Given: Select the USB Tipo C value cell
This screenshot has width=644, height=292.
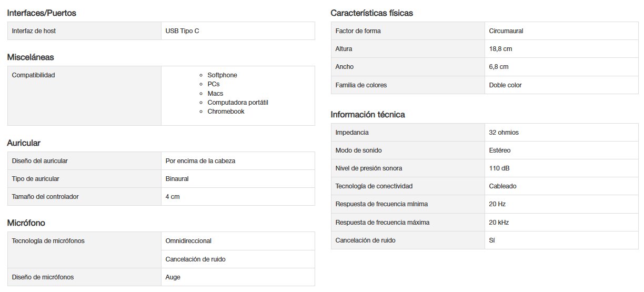Looking at the screenshot, I should click(x=238, y=31).
